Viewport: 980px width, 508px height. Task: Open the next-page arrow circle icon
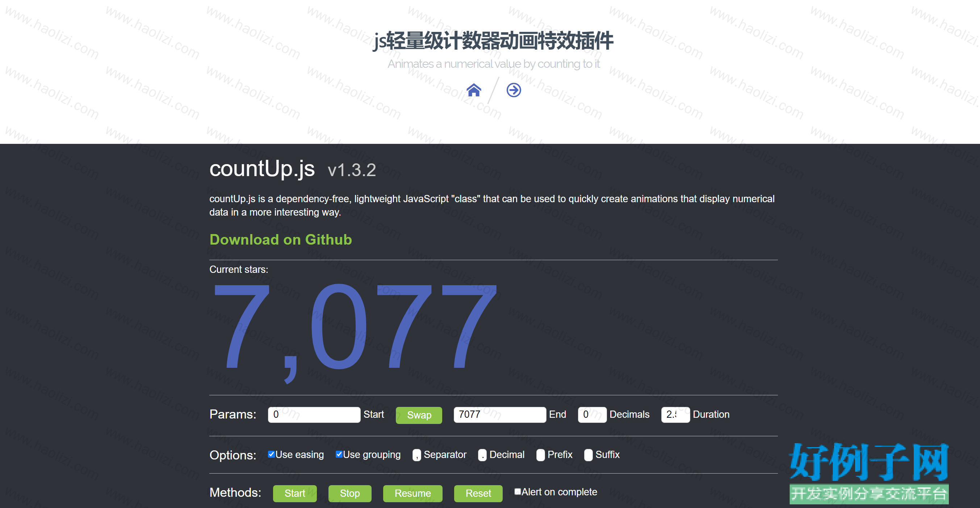point(514,90)
